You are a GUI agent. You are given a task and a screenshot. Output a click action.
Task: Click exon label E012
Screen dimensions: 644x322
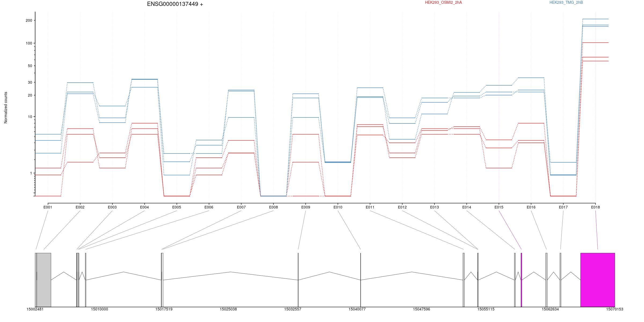click(x=402, y=207)
